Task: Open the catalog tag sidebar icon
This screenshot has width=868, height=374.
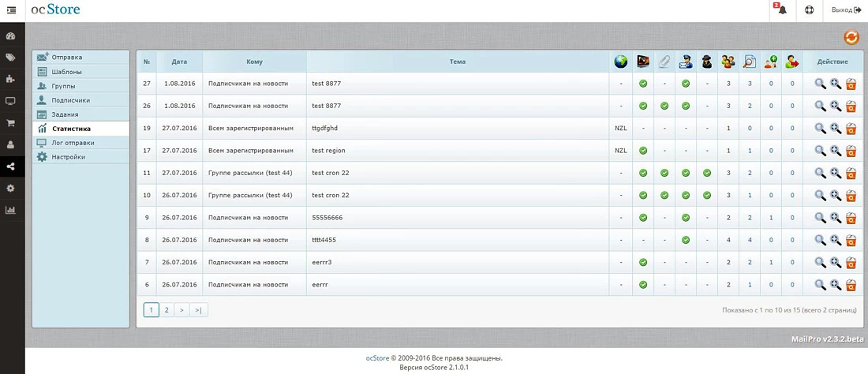Action: 10,58
